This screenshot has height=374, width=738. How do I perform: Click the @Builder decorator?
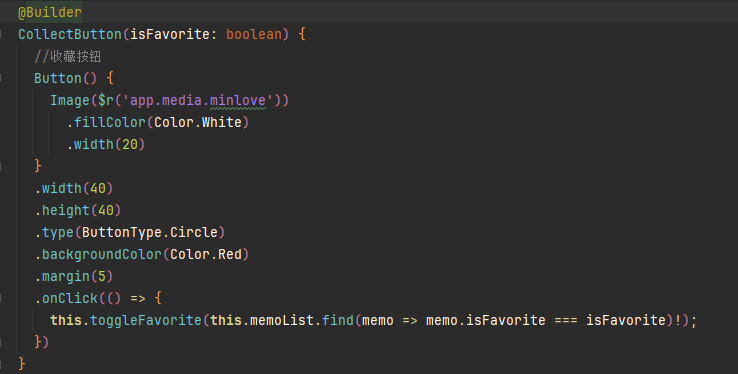50,12
